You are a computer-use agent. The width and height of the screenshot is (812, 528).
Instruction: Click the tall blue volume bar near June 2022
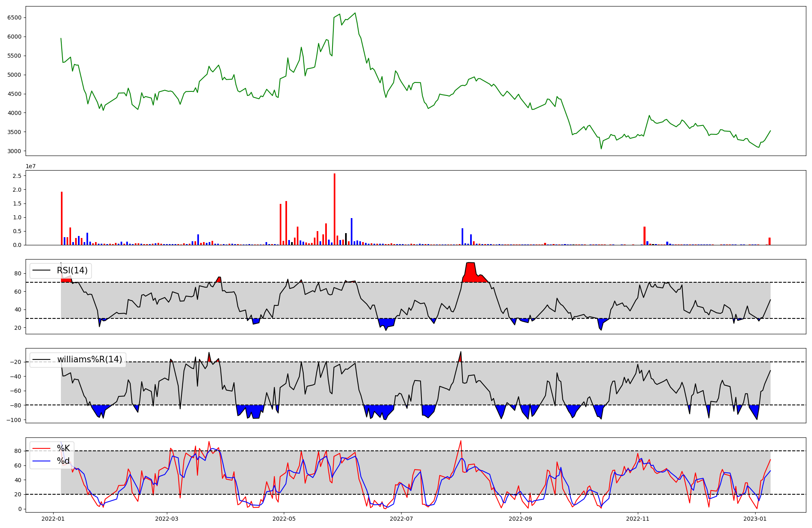(352, 232)
